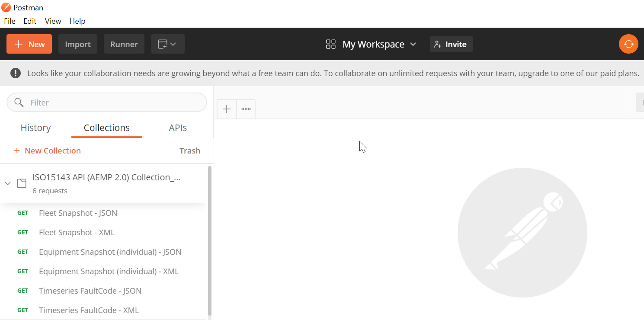The height and width of the screenshot is (320, 644).
Task: Switch to the APIs tab
Action: click(x=178, y=128)
